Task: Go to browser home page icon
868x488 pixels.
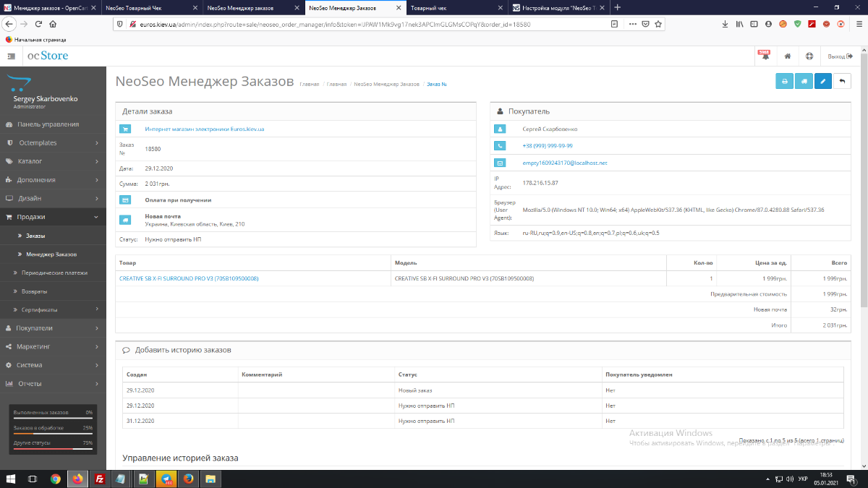Action: (53, 24)
